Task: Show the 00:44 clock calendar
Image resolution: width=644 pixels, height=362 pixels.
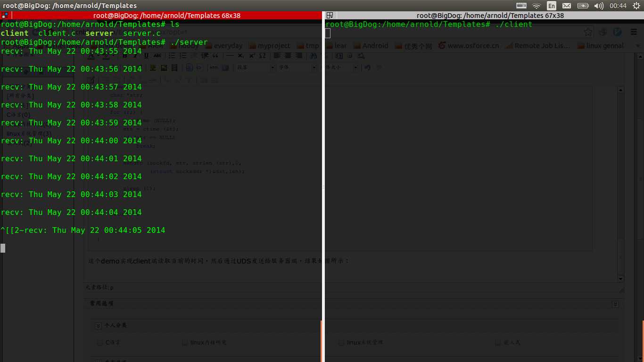Action: point(618,6)
